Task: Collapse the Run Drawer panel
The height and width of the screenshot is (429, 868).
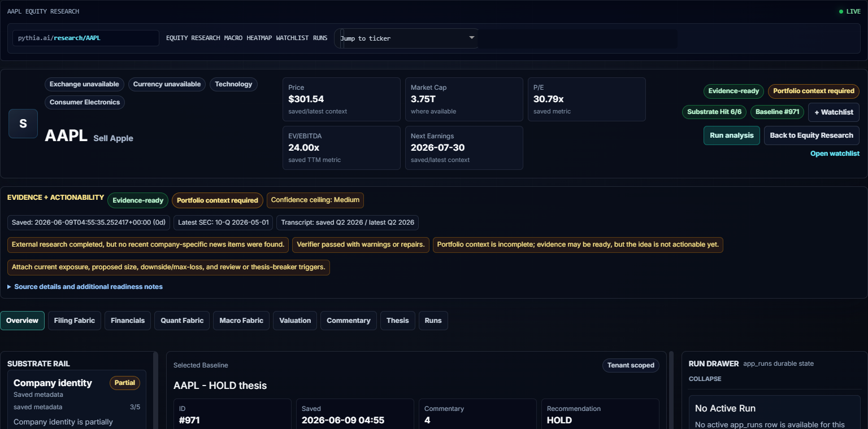Action: (705, 379)
